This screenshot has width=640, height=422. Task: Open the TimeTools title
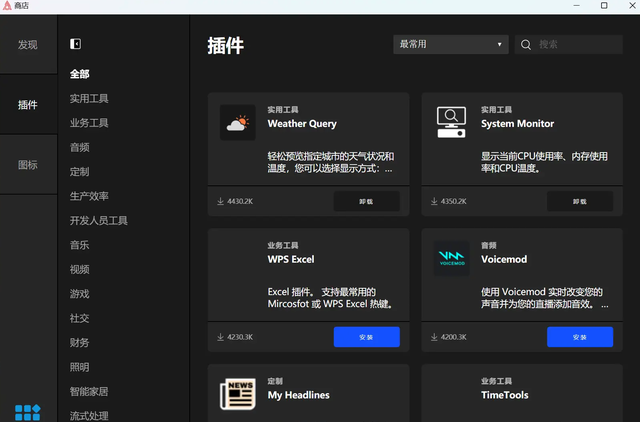505,395
